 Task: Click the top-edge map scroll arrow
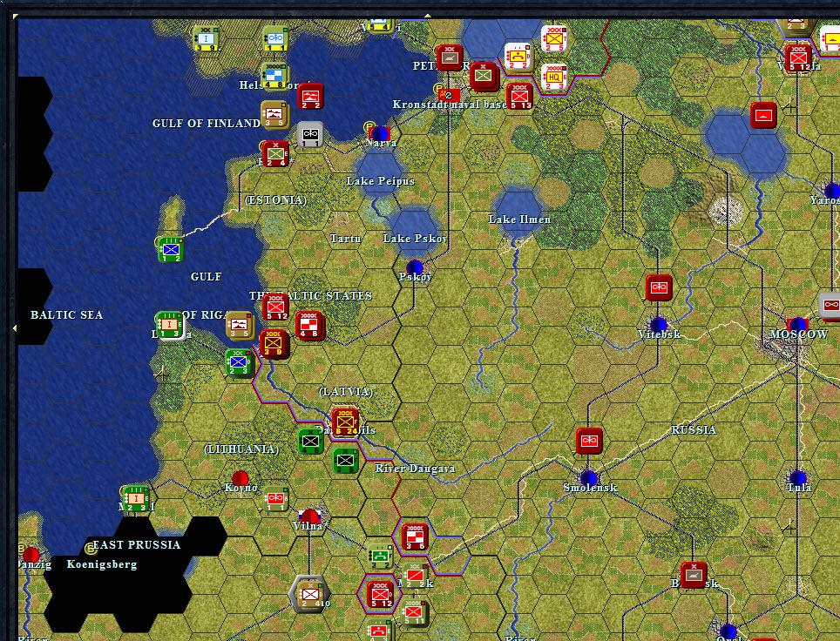(x=427, y=16)
